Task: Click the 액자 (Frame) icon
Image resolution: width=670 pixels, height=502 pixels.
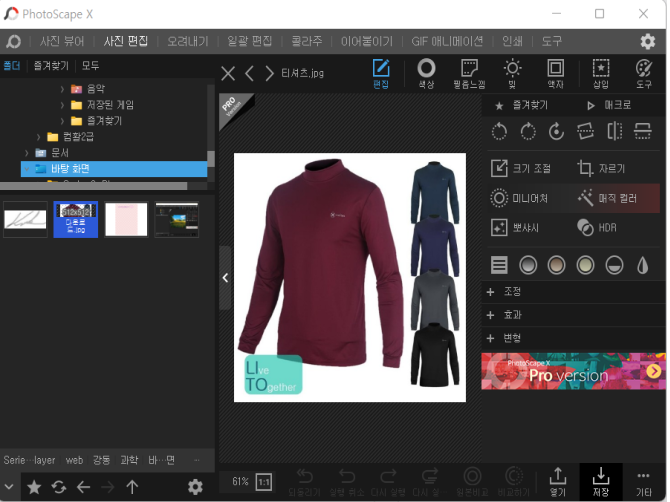Action: 555,73
